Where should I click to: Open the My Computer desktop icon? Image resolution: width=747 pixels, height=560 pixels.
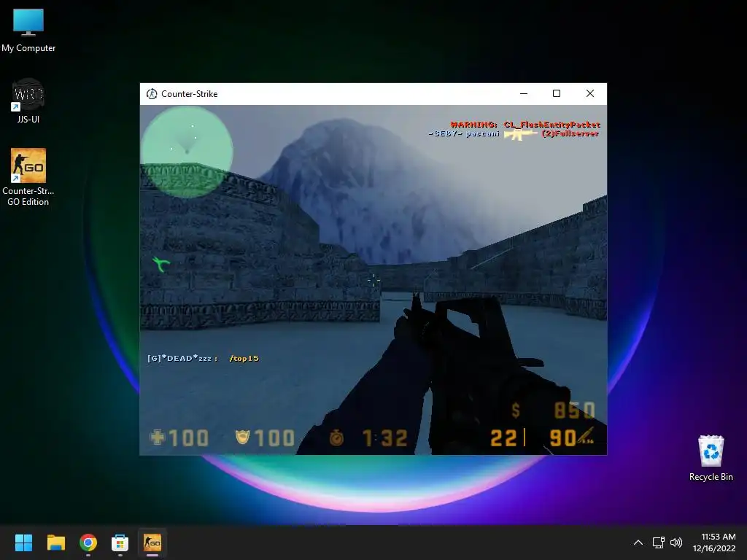28,31
